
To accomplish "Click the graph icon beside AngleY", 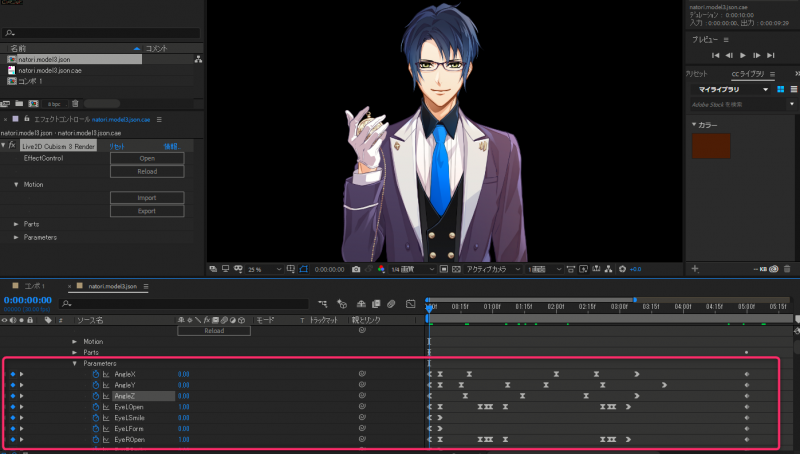I will (x=106, y=385).
